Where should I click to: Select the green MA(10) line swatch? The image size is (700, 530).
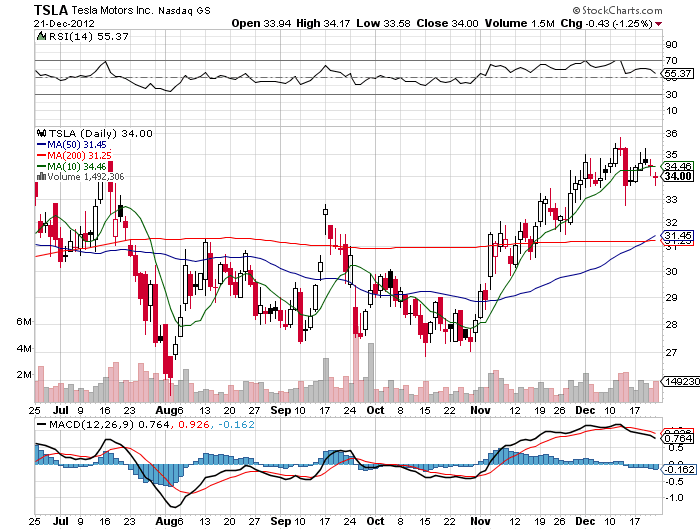tap(41, 167)
